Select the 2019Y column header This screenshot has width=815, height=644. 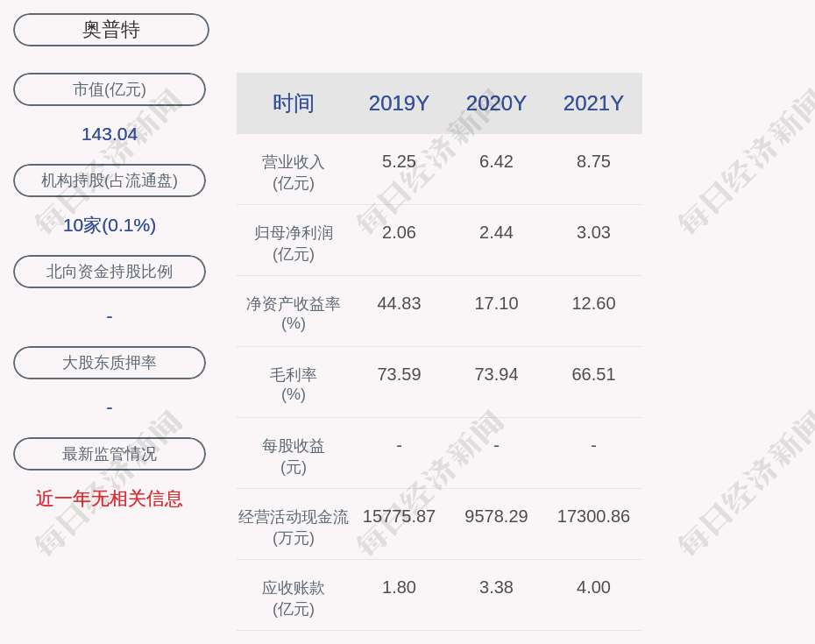coord(399,103)
